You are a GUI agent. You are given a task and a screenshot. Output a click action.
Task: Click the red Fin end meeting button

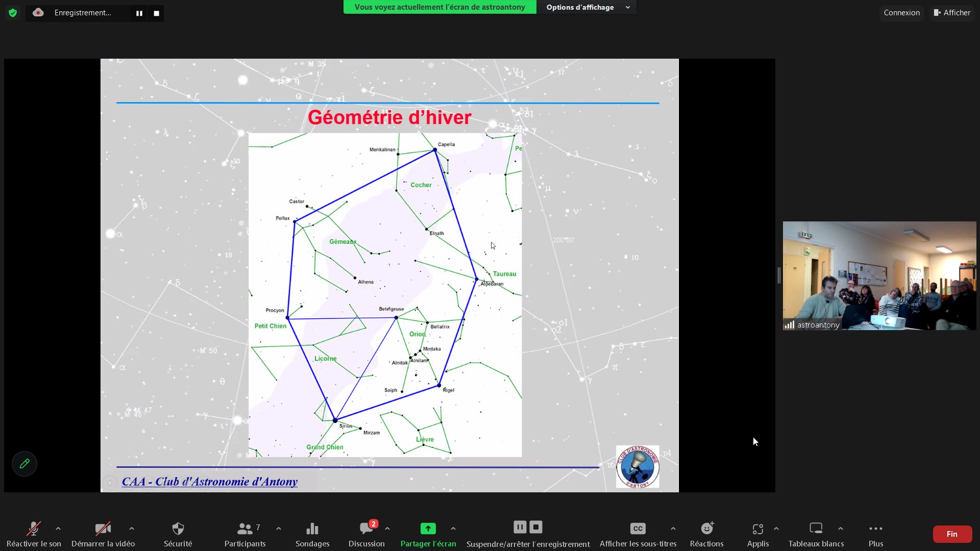pos(952,534)
